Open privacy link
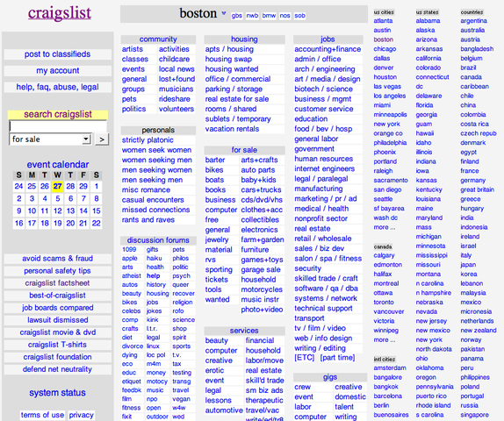The image size is (504, 421). click(82, 415)
